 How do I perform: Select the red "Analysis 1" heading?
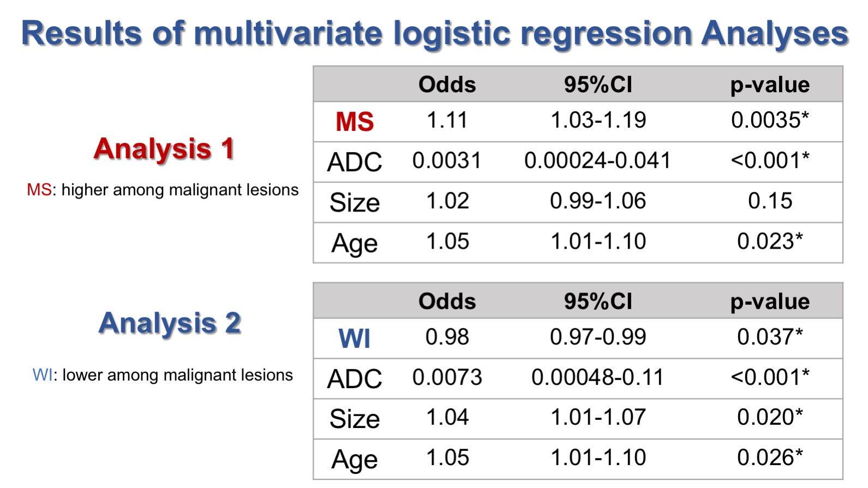pos(164,149)
